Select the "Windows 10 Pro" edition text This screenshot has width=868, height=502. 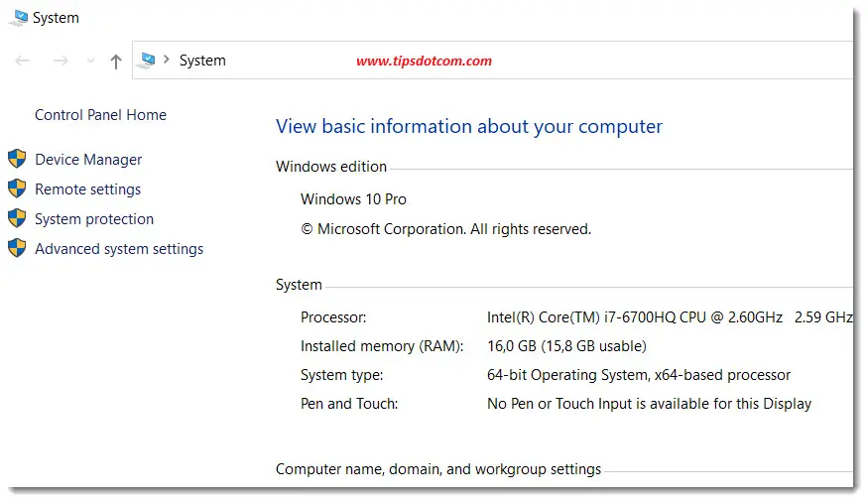(x=354, y=199)
